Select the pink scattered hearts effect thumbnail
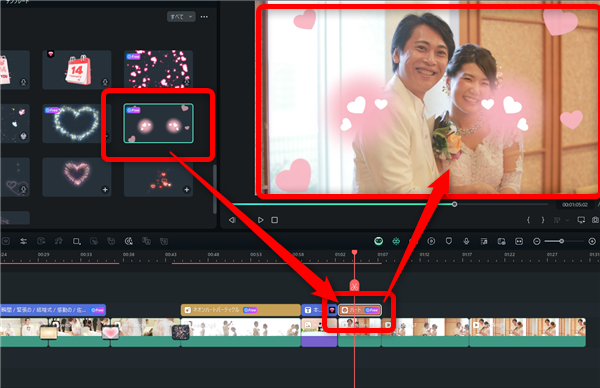600x388 pixels. tap(158, 69)
